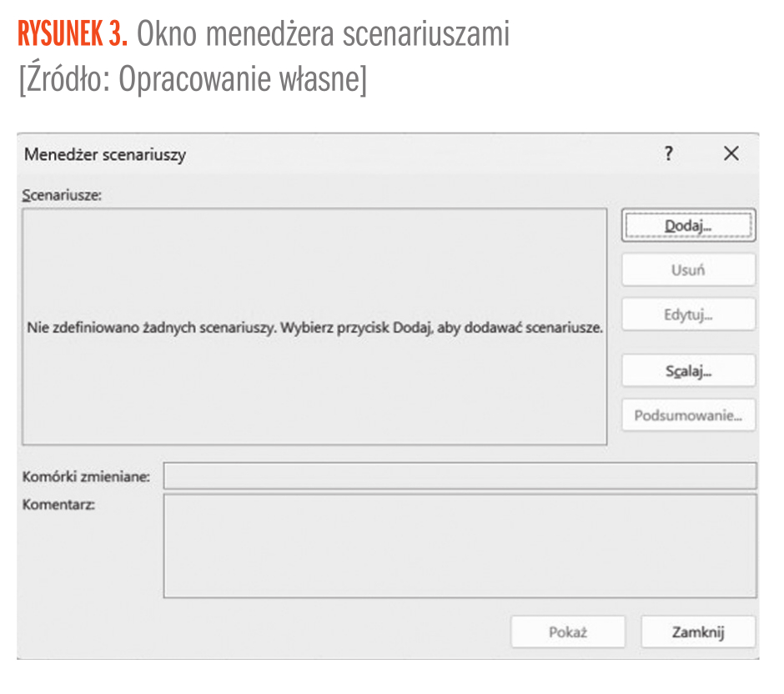Click the Dodaj... button to add scenario

pyautogui.click(x=688, y=225)
